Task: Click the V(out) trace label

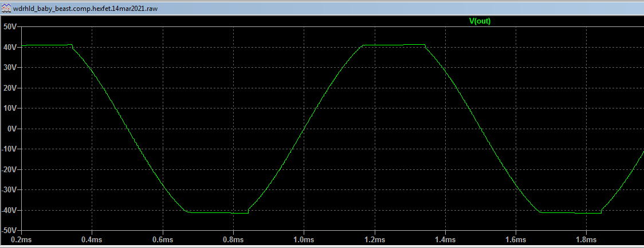Action: coord(480,21)
